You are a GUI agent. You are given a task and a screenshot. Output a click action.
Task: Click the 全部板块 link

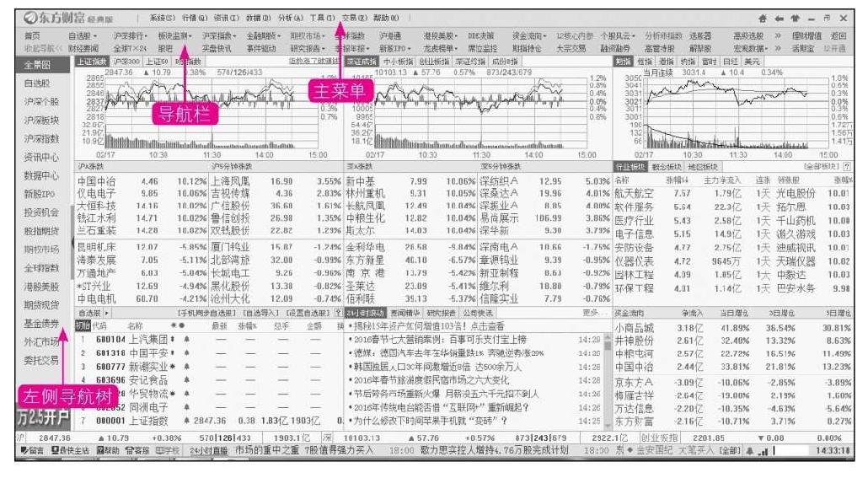point(822,166)
